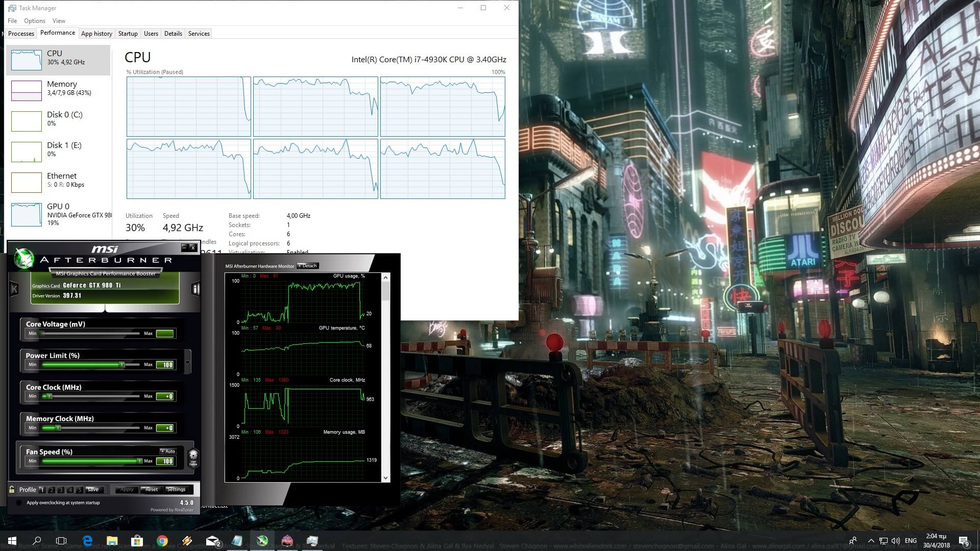Click the MSI Afterburner taskbar icon
980x551 pixels.
(x=262, y=541)
